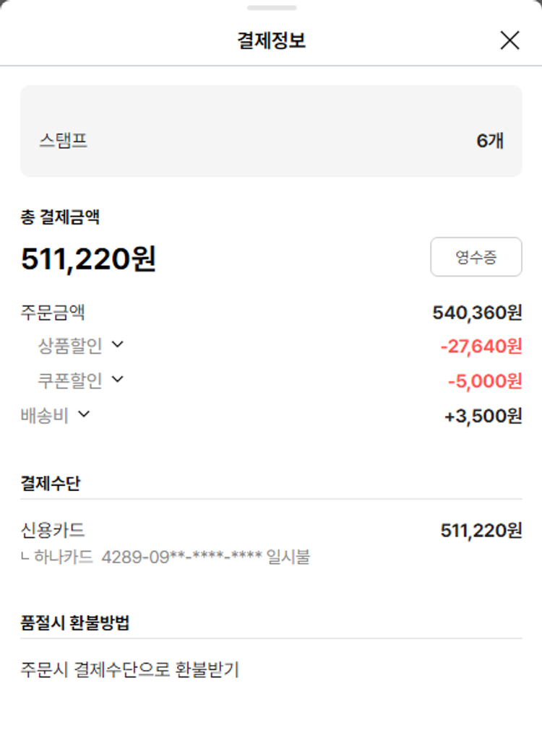The image size is (542, 756).
Task: Click the large 511,220원 total amount
Action: coord(88,258)
